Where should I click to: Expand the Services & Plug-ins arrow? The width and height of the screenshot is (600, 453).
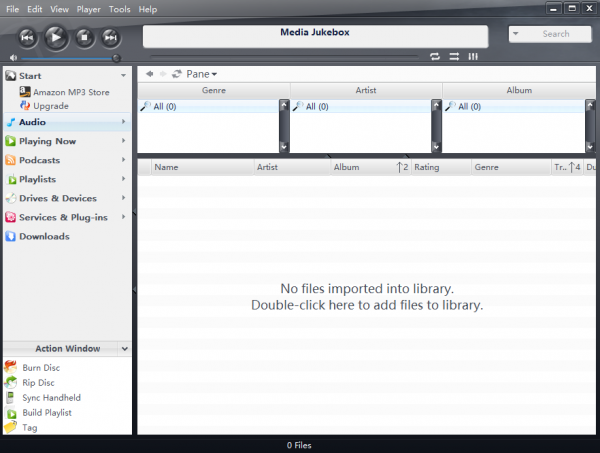[x=123, y=217]
